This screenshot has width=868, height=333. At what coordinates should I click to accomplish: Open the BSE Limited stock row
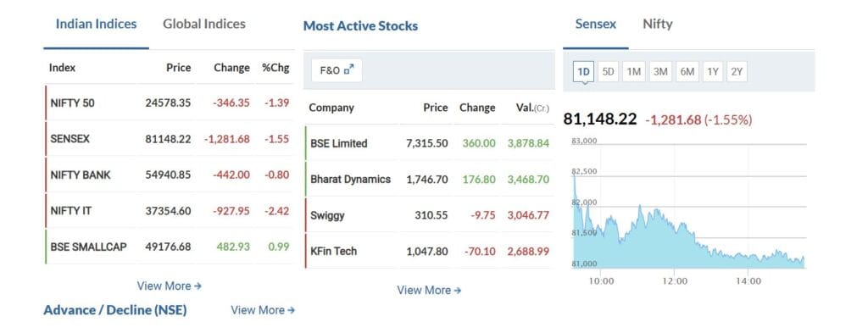pos(429,143)
